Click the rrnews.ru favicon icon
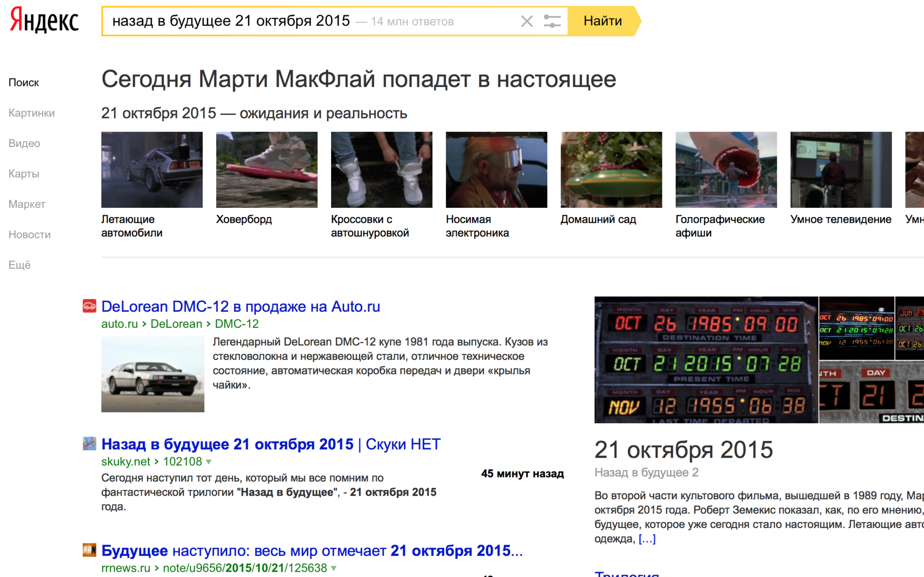This screenshot has width=924, height=577. tap(90, 550)
